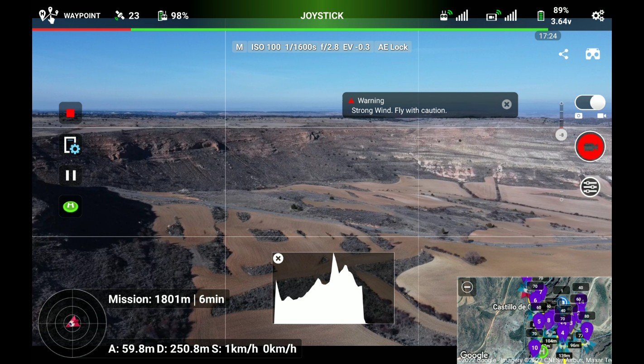Start recording with the red record button
This screenshot has height=364, width=644.
tap(590, 146)
